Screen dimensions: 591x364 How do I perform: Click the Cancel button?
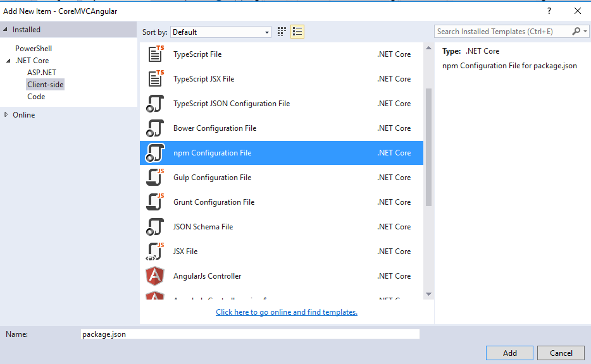561,353
